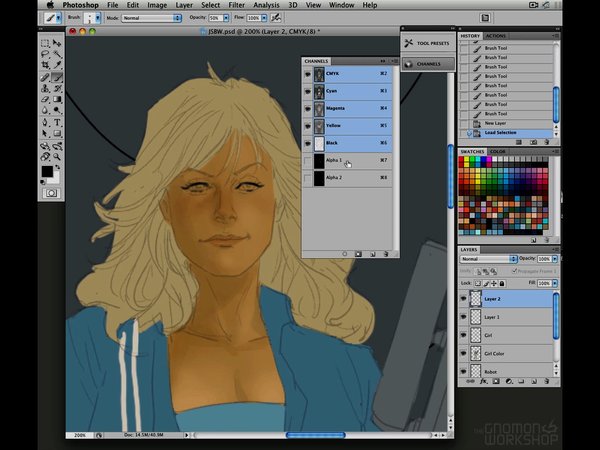
Task: Select the 3D Orbit camera tool
Action: tap(57, 146)
